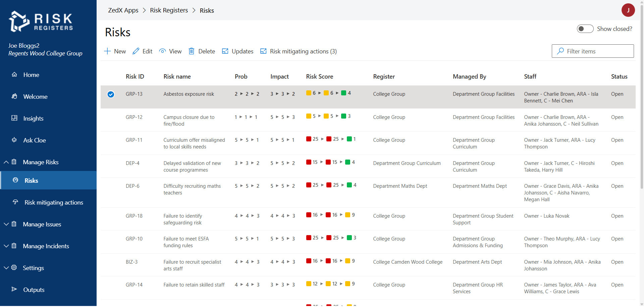Click the vertical page scrollbar
644x307 pixels.
[x=642, y=97]
